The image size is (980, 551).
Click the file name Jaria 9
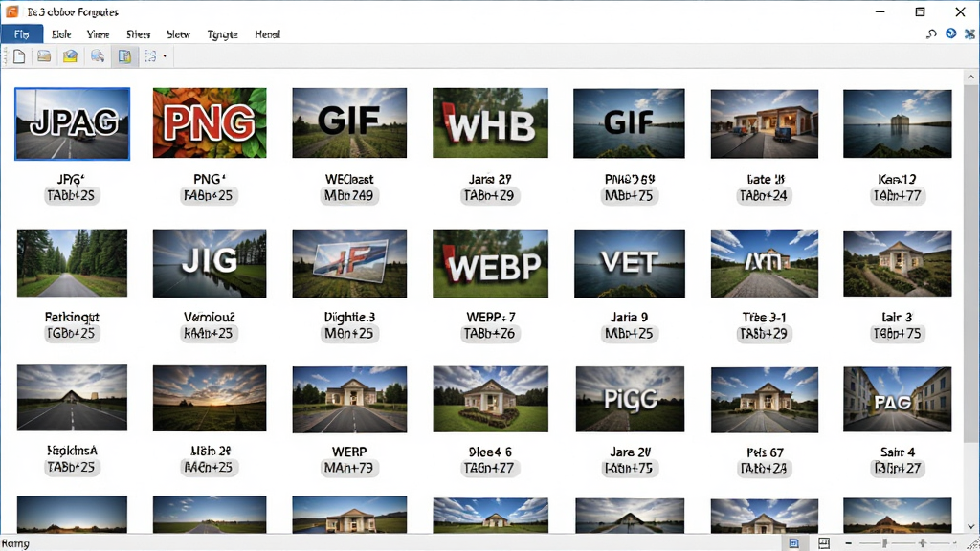[x=629, y=318]
